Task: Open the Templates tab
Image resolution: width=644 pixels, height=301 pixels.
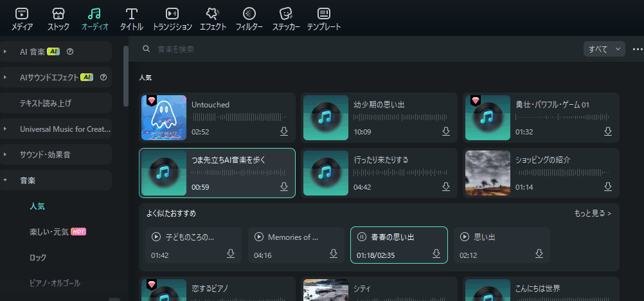Action: (323, 14)
